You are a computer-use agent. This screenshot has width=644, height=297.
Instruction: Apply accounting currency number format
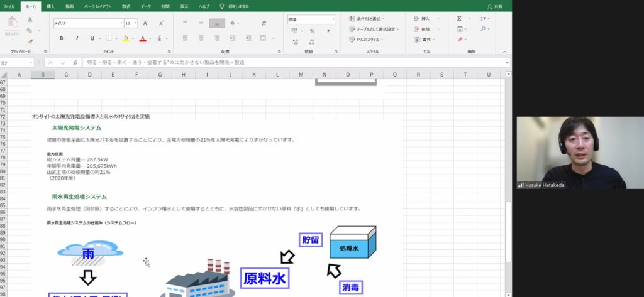coord(294,31)
